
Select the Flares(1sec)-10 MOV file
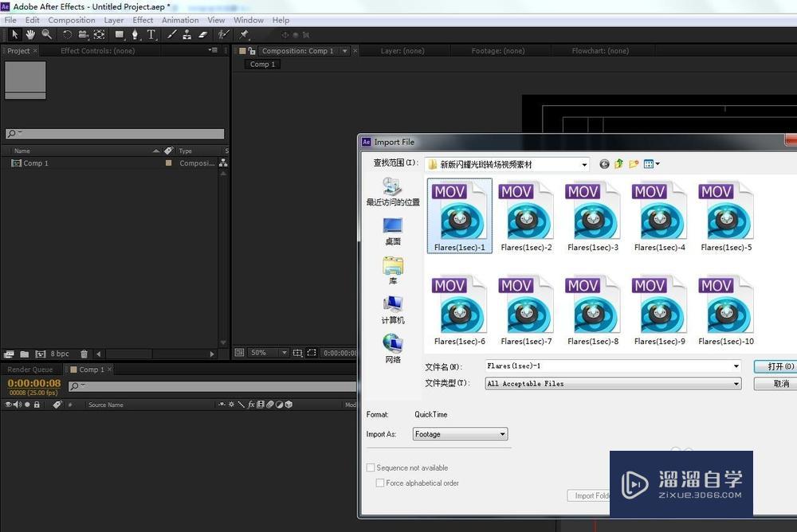click(726, 311)
